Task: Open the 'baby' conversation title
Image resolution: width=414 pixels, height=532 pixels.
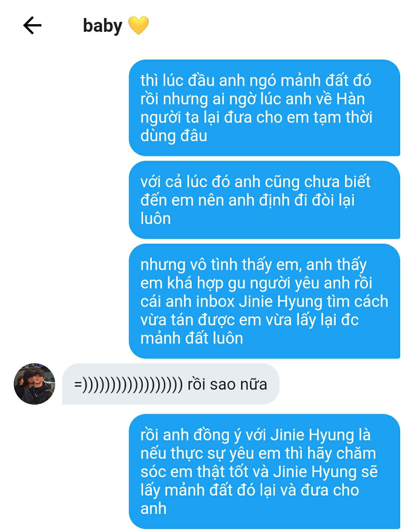Action: (102, 26)
